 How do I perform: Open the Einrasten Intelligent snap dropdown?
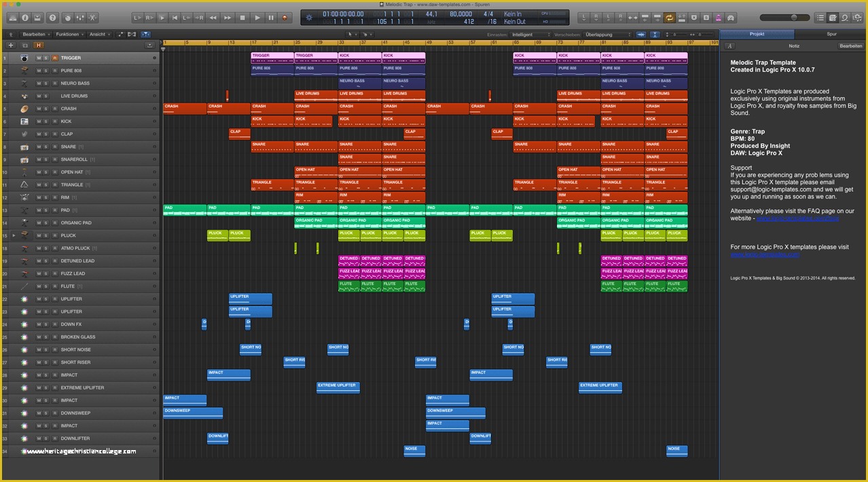coord(530,34)
